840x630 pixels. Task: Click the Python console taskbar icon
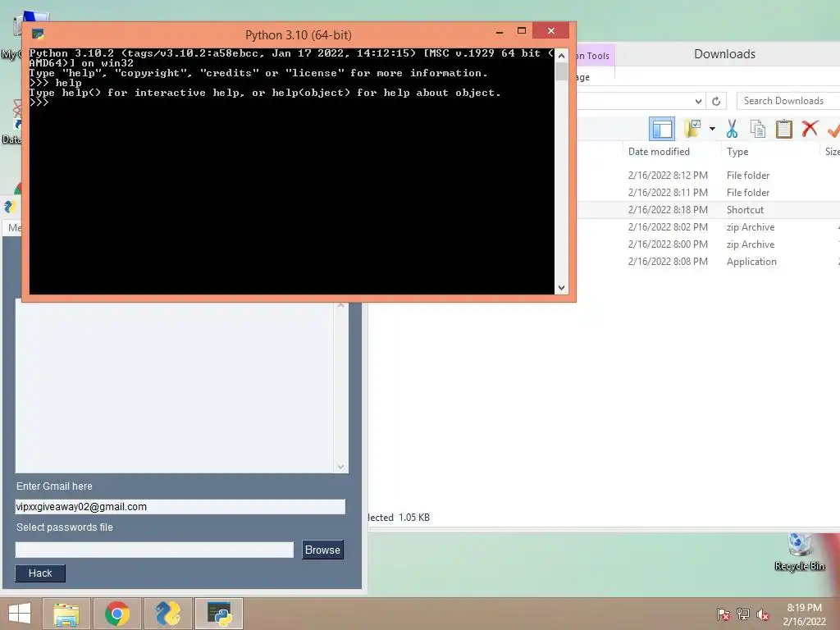pos(219,614)
